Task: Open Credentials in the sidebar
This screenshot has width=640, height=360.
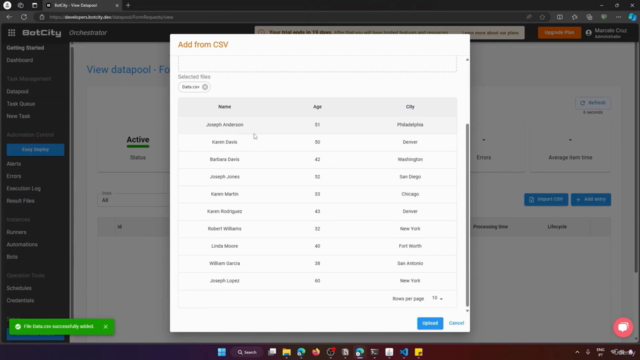Action: tap(20, 300)
